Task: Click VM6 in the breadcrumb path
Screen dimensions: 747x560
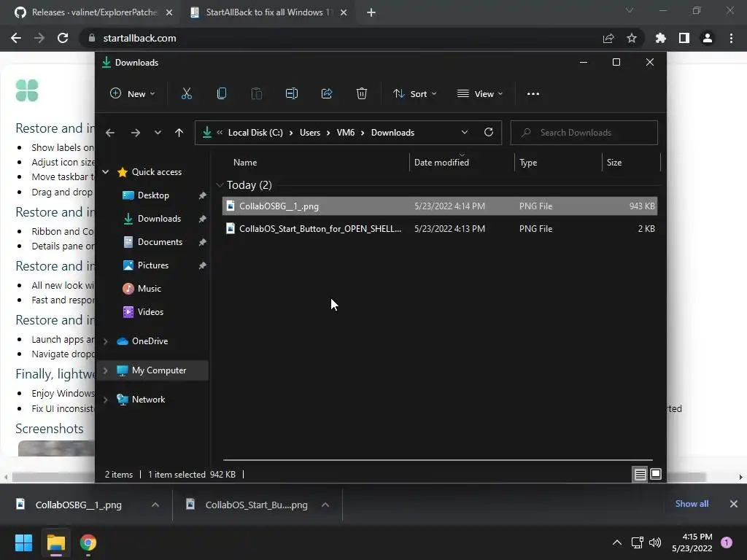Action: (345, 133)
